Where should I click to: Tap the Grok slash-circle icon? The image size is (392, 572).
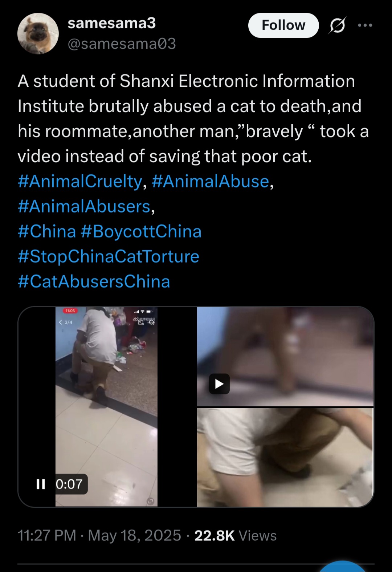pyautogui.click(x=338, y=25)
